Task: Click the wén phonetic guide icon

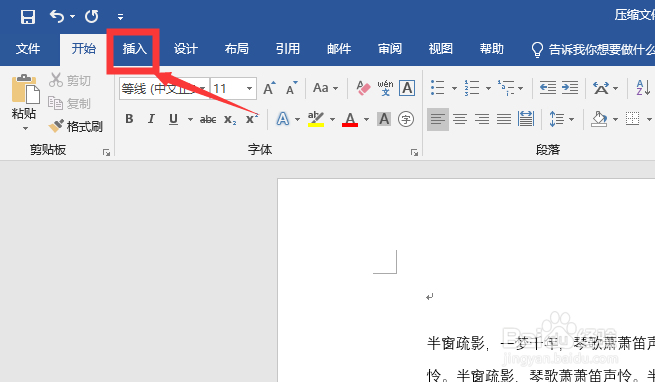Action: [385, 88]
